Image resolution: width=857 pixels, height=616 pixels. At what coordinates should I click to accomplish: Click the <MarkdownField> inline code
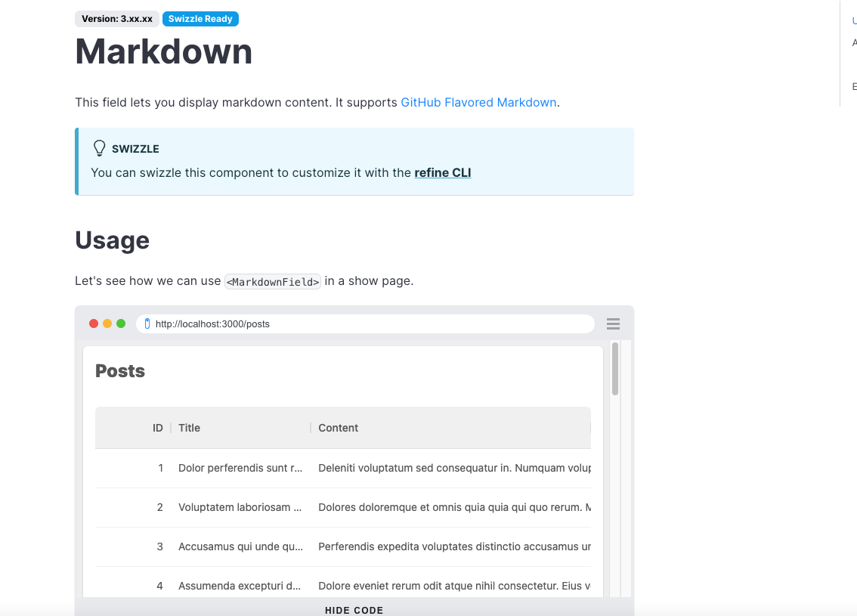point(273,281)
